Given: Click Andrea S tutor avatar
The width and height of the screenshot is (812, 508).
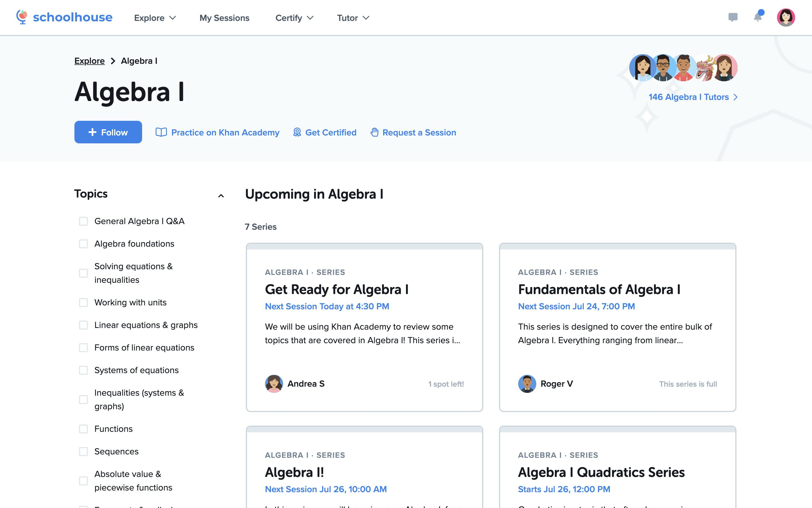Looking at the screenshot, I should [274, 384].
